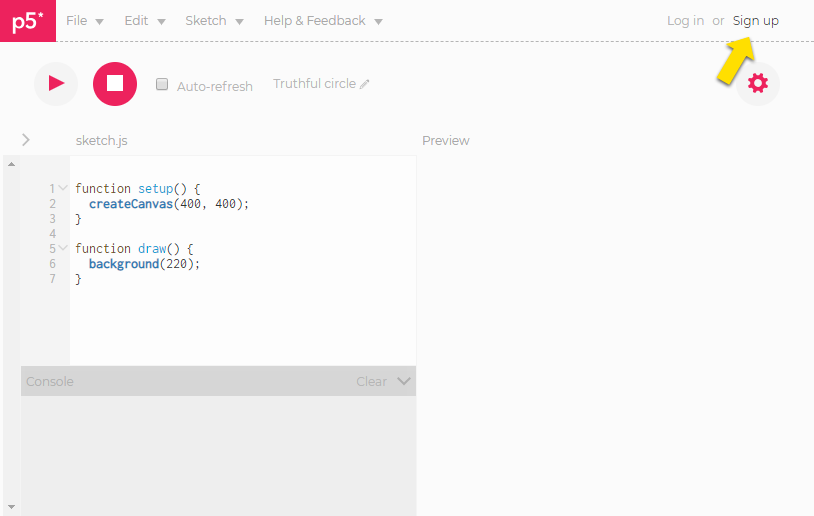Click the scrollbar down arrow in the editor
The height and width of the screenshot is (516, 814).
[x=11, y=507]
